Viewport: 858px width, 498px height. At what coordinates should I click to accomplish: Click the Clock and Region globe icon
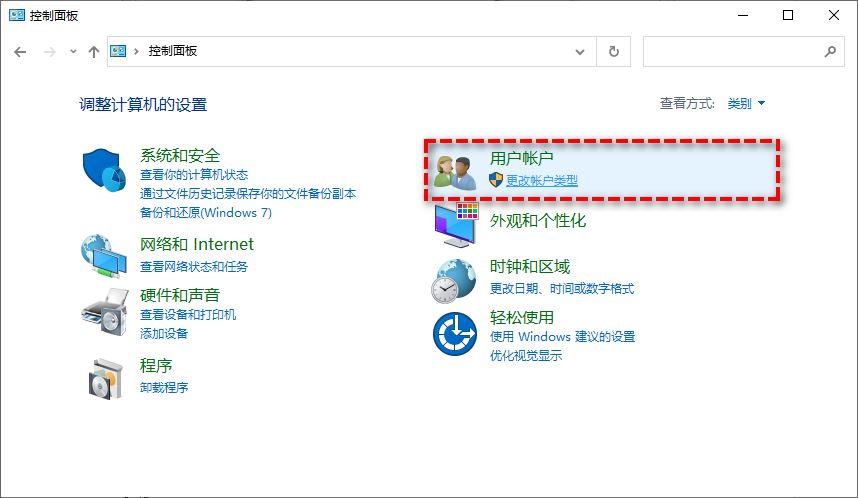[456, 278]
